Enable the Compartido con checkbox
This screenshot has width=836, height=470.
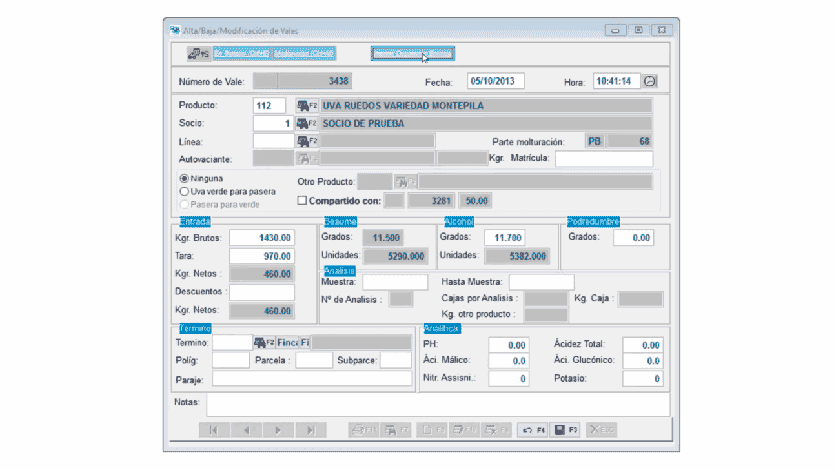303,201
